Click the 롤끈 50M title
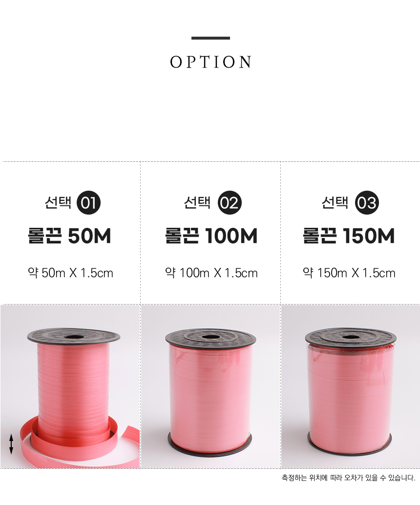The image size is (420, 505). (69, 236)
